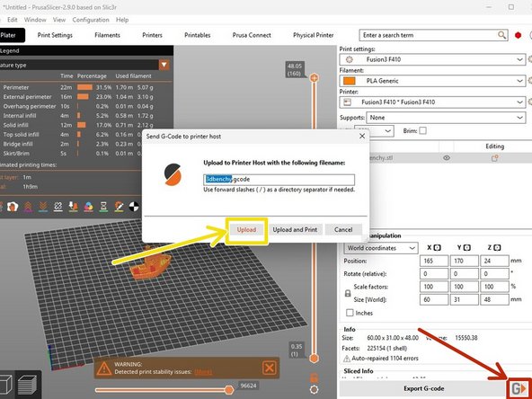Toggle the double up-chevron travel icon
This screenshot has width=532, height=399.
click(x=28, y=207)
